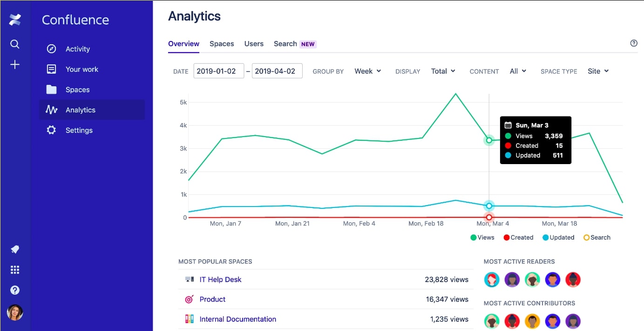The width and height of the screenshot is (644, 331).
Task: Click the Spaces folder icon
Action: tap(52, 90)
